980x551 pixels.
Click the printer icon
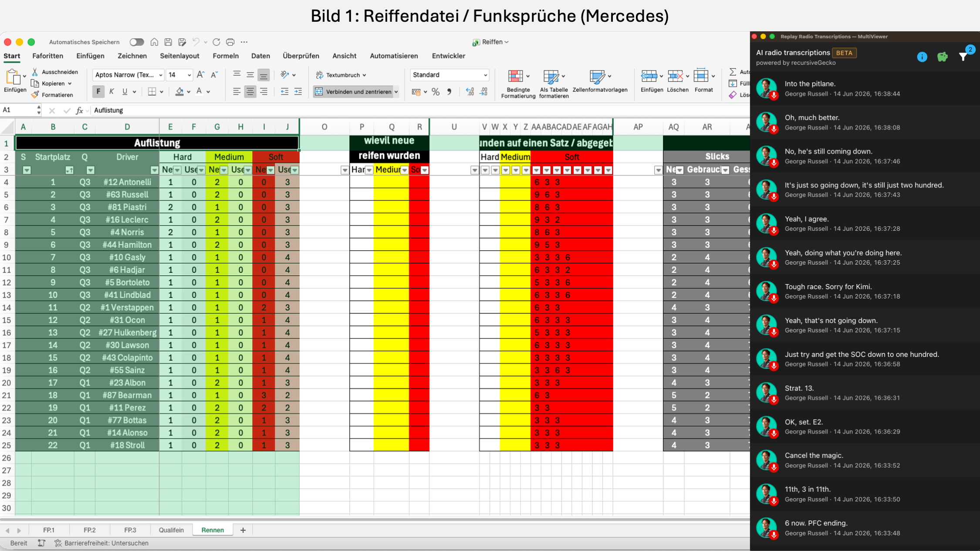point(230,42)
